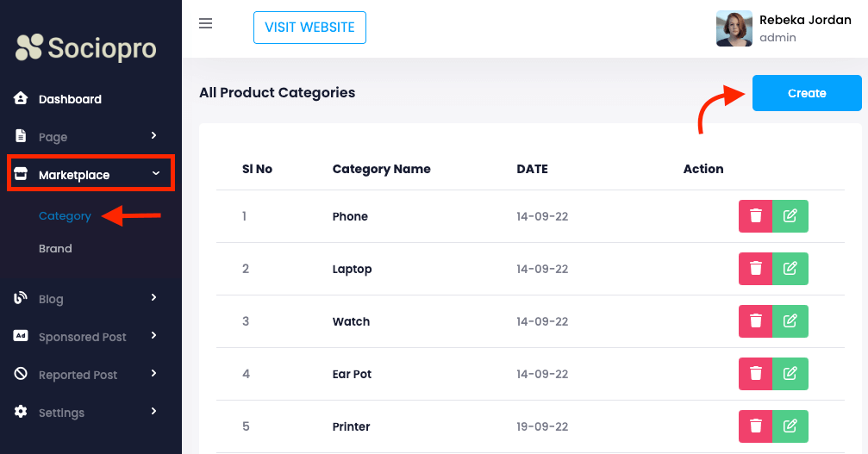Edit the Ear Pot category

tap(790, 374)
